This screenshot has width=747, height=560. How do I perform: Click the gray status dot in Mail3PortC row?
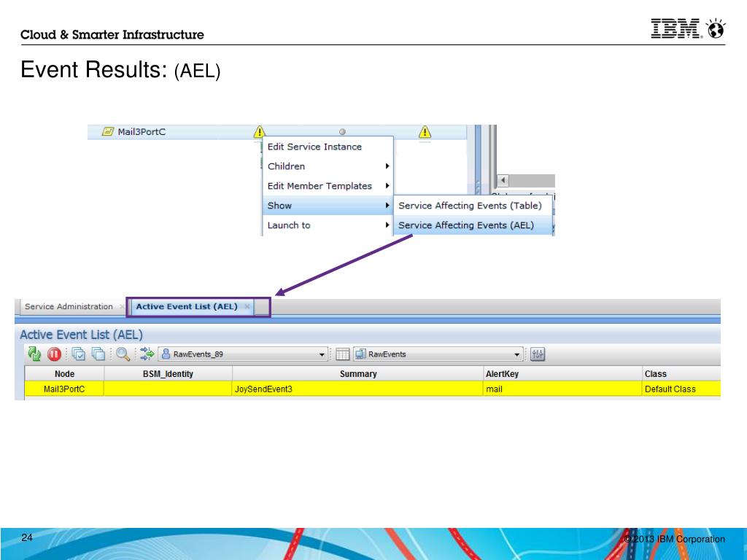click(342, 132)
